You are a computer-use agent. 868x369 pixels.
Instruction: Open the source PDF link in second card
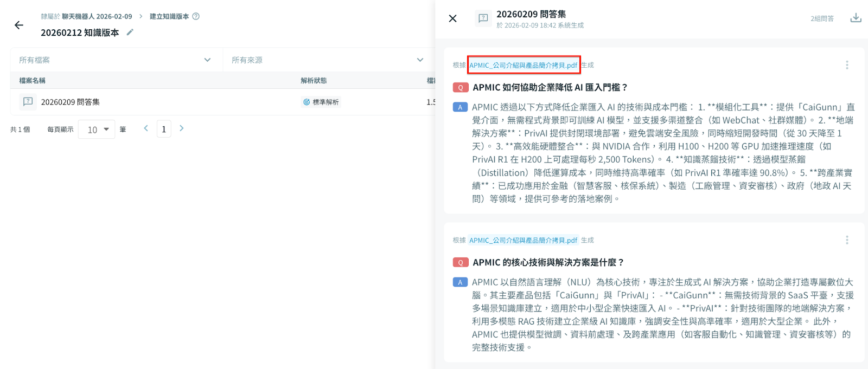[523, 241]
